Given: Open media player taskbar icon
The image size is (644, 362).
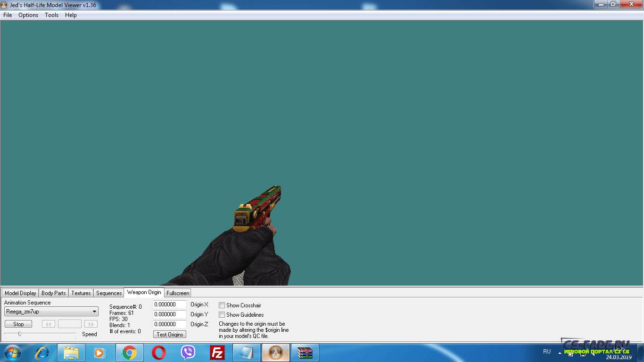Looking at the screenshot, I should (99, 353).
